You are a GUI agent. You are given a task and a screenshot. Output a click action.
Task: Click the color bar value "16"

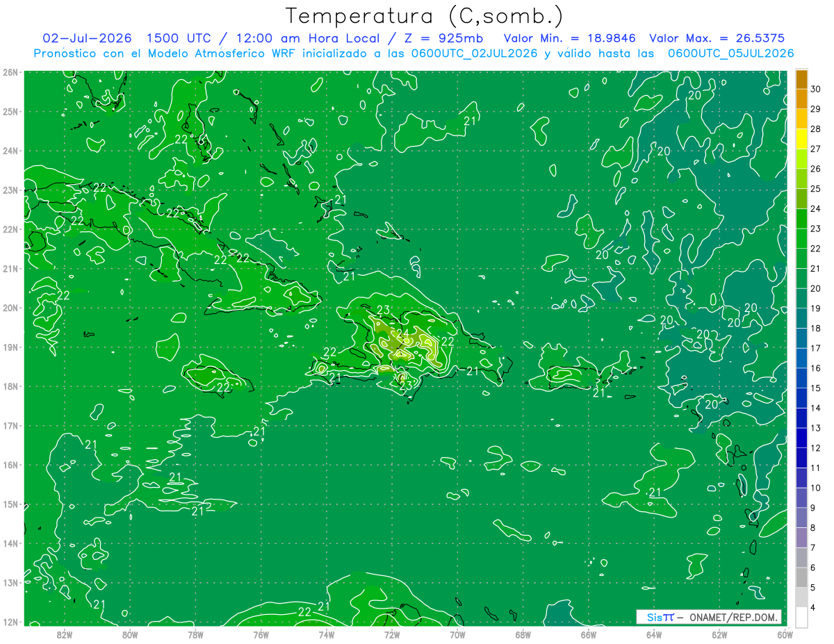coord(816,368)
